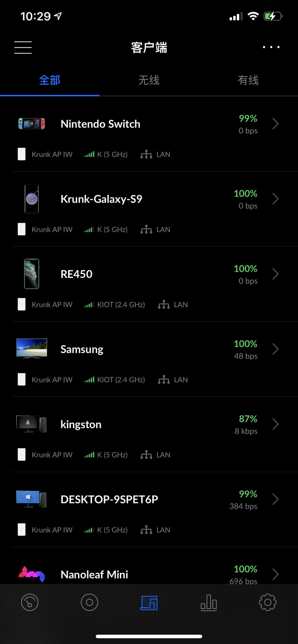
Task: Open the RE450 client entry
Action: (x=76, y=274)
